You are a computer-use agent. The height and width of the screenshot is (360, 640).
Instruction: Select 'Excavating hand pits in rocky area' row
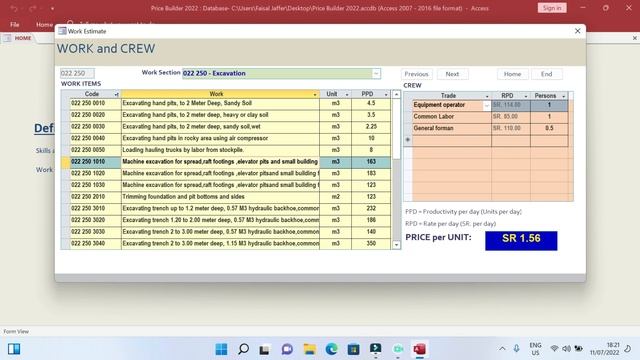tap(220, 138)
